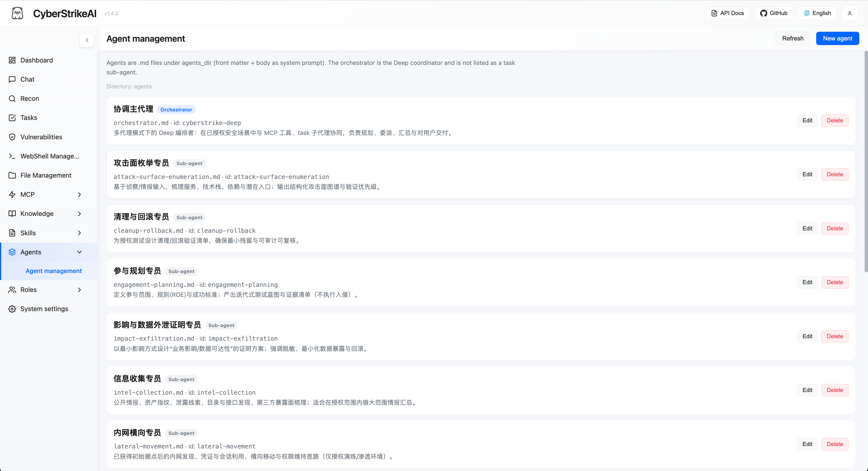Open the English language selector

pos(817,13)
